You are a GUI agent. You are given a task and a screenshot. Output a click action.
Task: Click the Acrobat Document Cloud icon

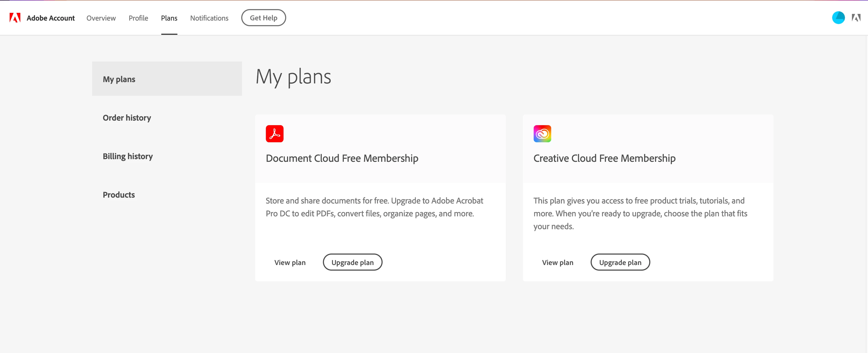(274, 134)
